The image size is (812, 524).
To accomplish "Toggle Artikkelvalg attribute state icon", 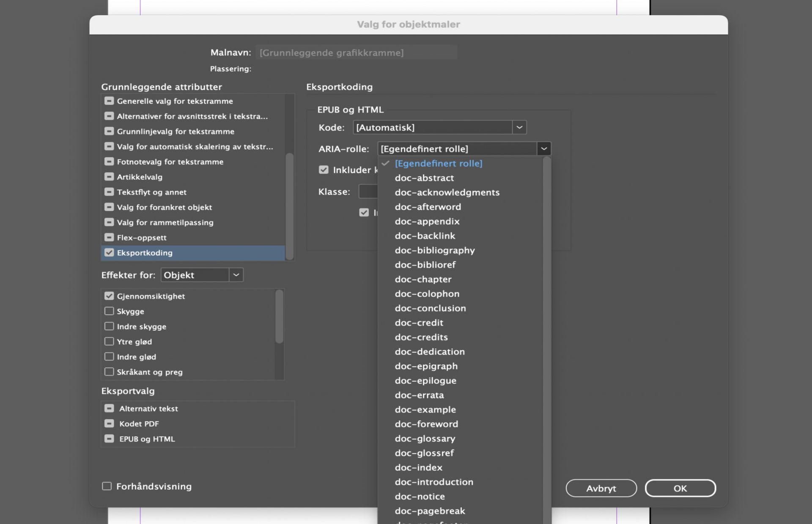I will 109,177.
